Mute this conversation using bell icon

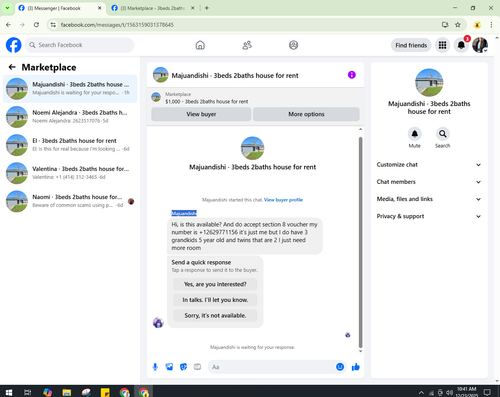click(x=414, y=134)
